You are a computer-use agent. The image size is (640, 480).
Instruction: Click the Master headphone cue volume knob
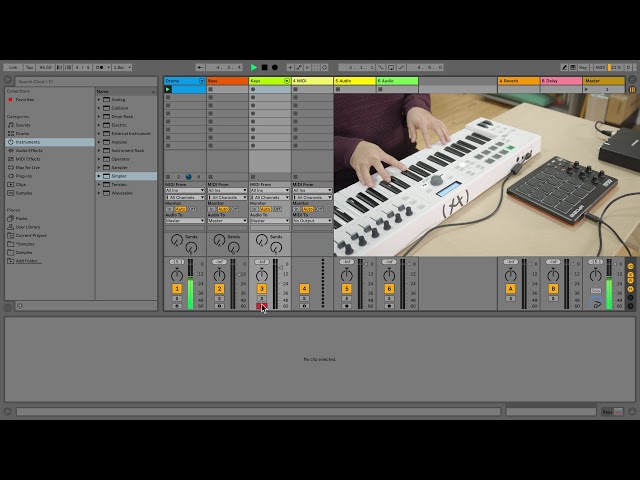(x=596, y=302)
